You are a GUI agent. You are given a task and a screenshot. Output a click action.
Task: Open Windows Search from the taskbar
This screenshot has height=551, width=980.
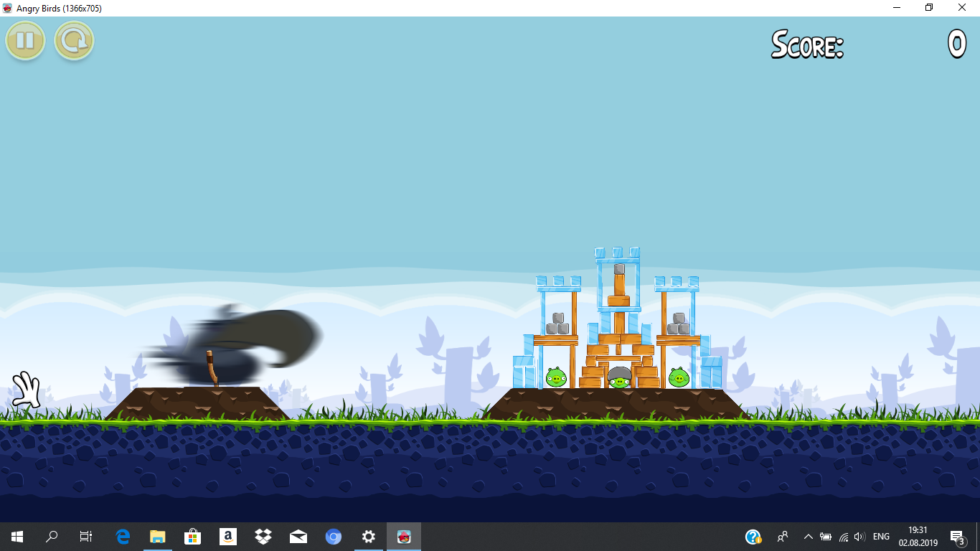52,537
